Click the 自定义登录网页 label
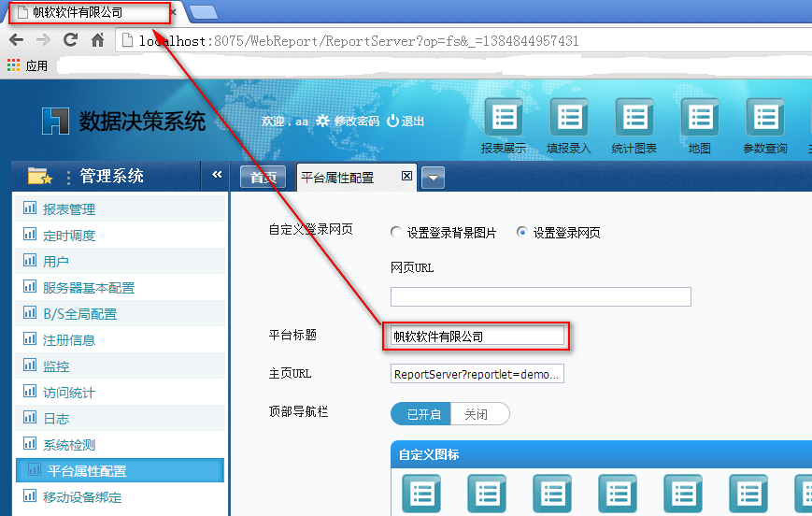812x516 pixels. tap(311, 230)
